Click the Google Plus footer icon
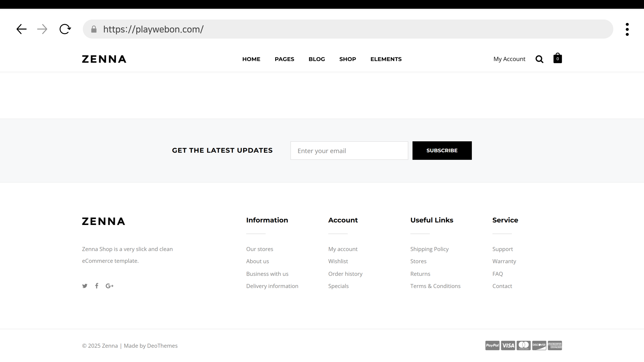Viewport: 644px width, 362px height. tap(109, 286)
